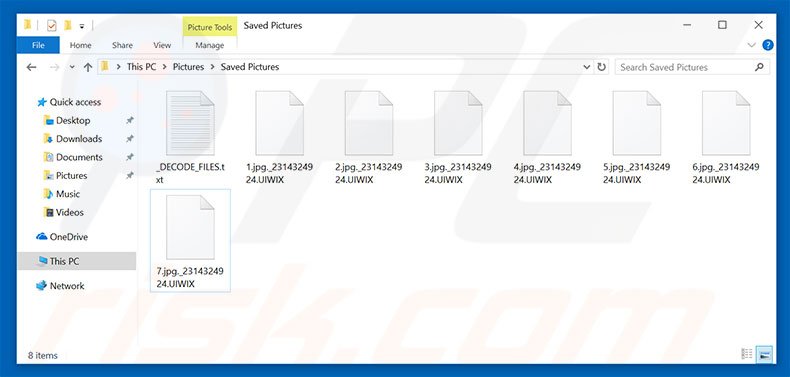The width and height of the screenshot is (790, 377).
Task: Select the 3.jpg._2314324924.UIWIX file icon
Action: click(458, 123)
